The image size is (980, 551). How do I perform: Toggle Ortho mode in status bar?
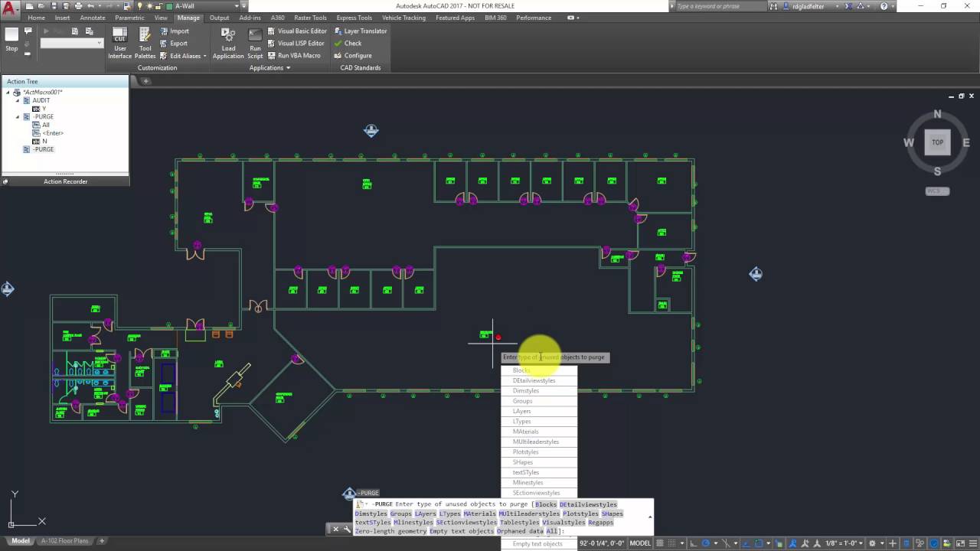[x=694, y=543]
